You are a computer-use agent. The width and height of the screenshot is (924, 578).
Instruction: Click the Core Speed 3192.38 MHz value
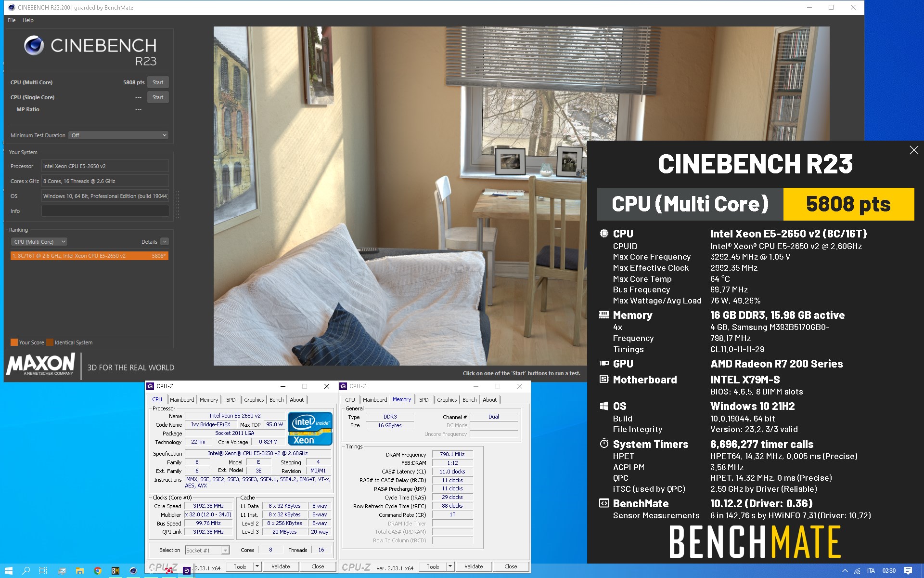[208, 506]
